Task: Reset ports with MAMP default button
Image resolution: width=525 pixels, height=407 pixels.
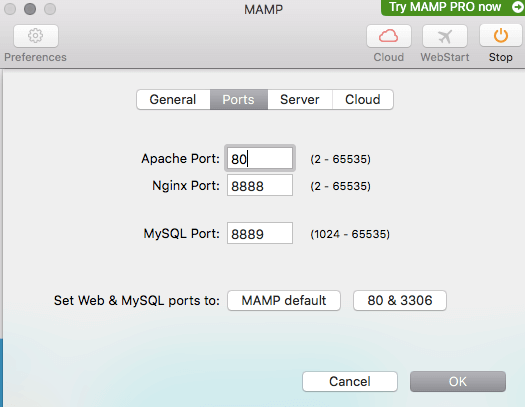Action: coord(284,301)
